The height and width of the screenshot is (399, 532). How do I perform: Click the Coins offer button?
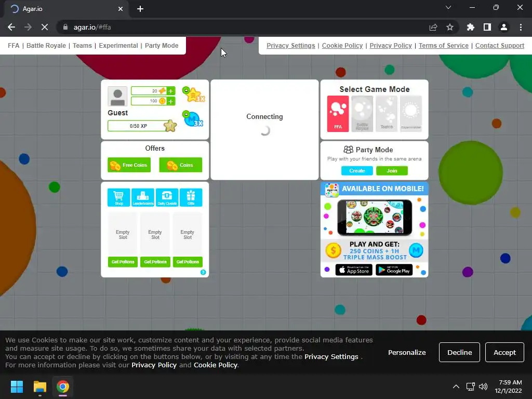click(x=180, y=165)
